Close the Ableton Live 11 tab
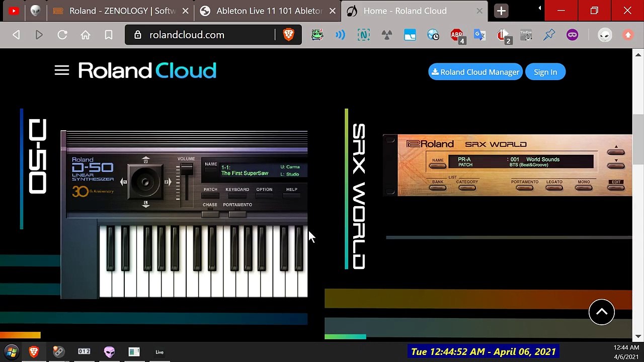Viewport: 644px width, 362px height. coord(333,11)
